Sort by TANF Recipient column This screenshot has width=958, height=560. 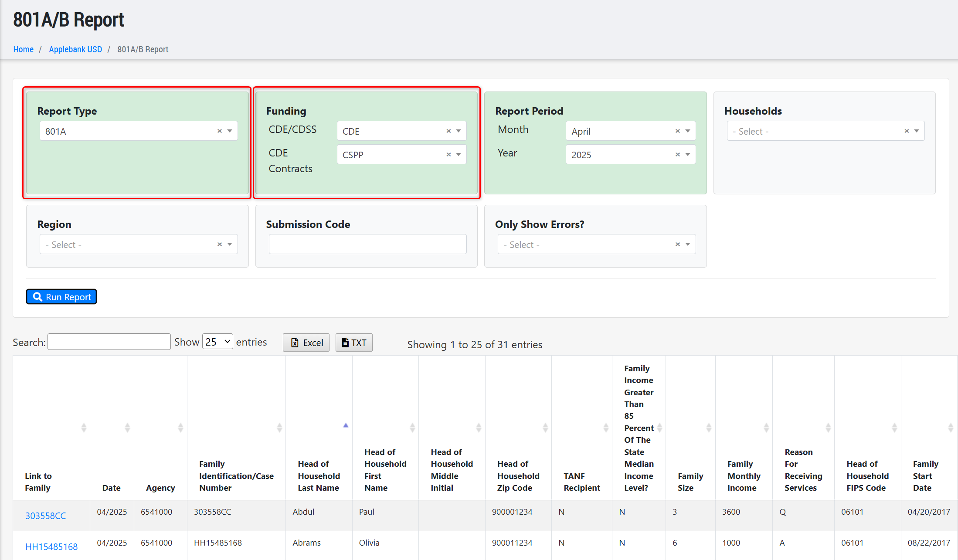click(x=581, y=482)
